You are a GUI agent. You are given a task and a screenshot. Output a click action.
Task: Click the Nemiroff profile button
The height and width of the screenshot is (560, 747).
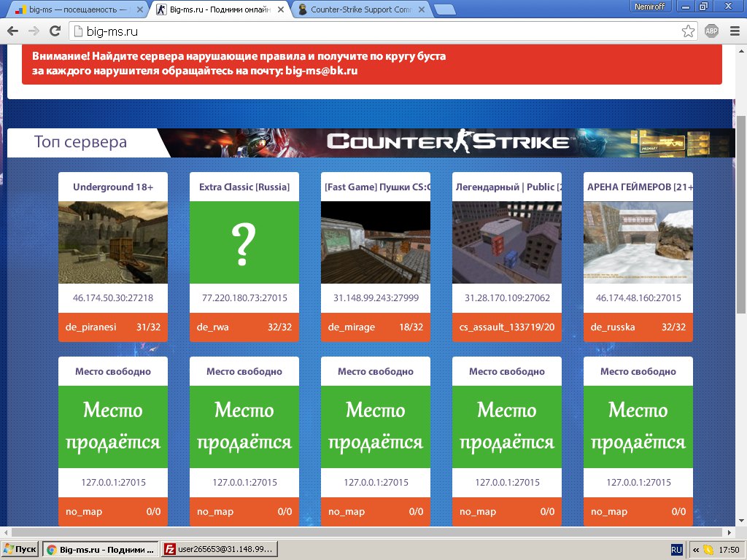point(650,6)
